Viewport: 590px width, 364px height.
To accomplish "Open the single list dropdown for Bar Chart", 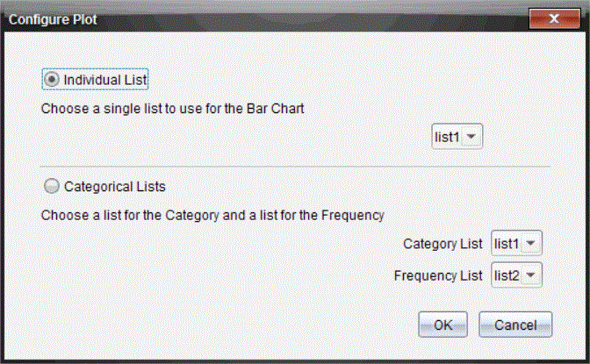I will tap(457, 137).
